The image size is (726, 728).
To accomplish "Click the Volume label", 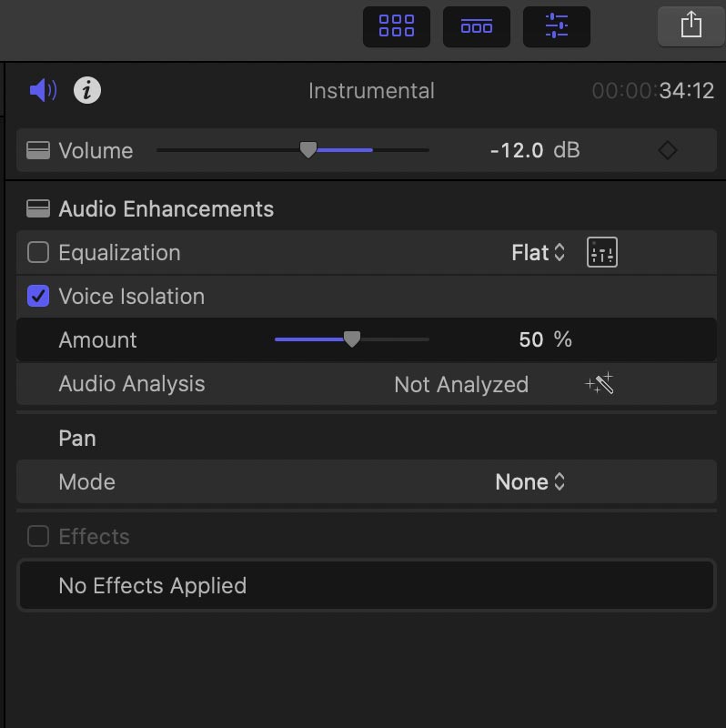I will click(96, 150).
